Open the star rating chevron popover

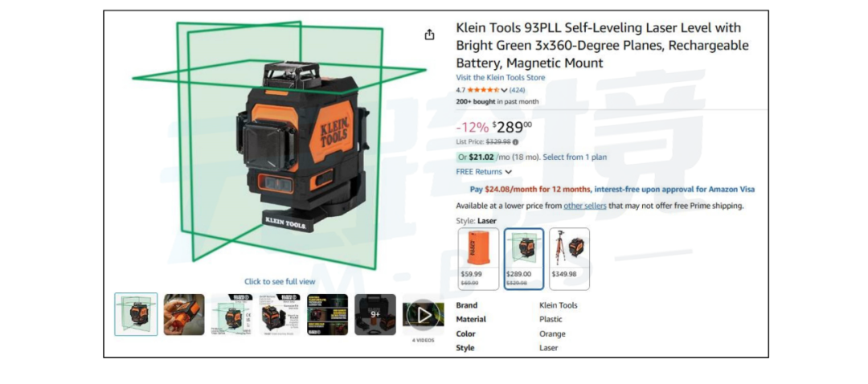(504, 90)
